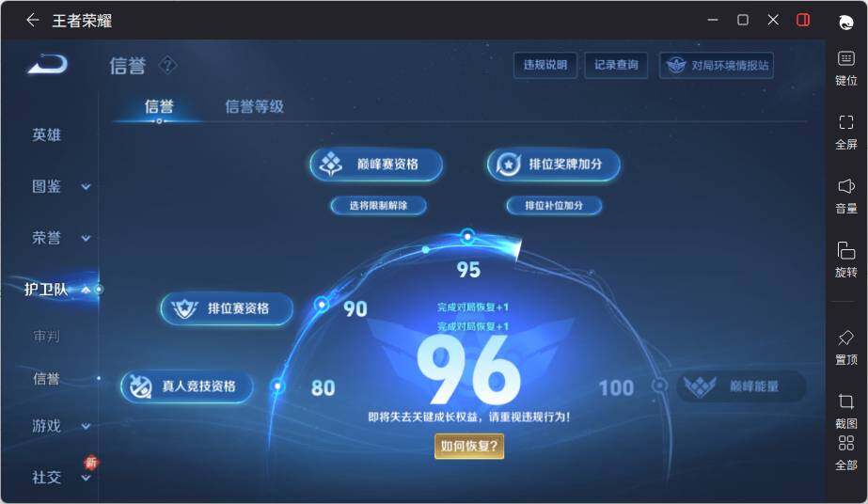The width and height of the screenshot is (868, 504).
Task: Select the 巅峰赛资格 badge
Action: click(376, 165)
